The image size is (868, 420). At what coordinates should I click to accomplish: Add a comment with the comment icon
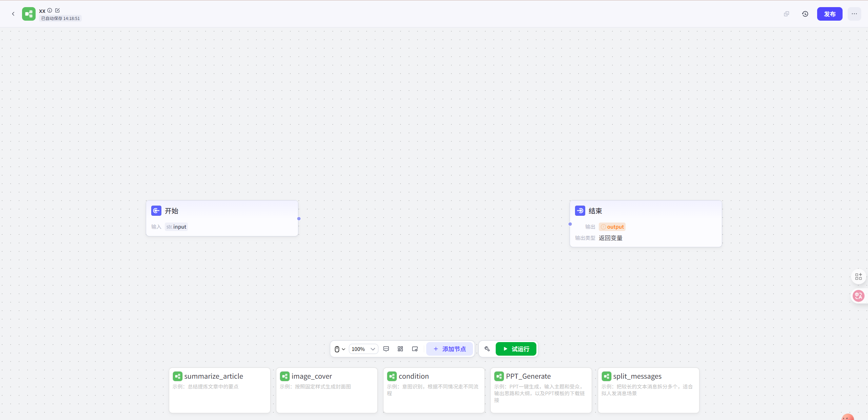pyautogui.click(x=386, y=349)
